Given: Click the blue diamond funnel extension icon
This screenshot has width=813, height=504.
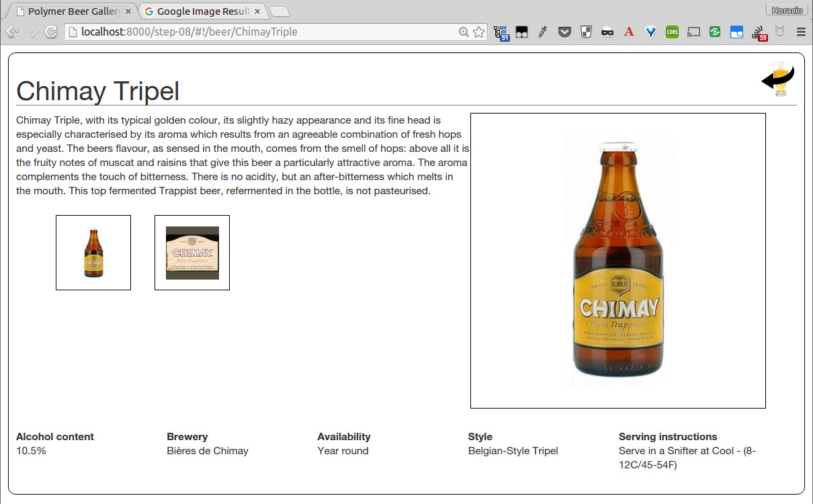Looking at the screenshot, I should 650,32.
